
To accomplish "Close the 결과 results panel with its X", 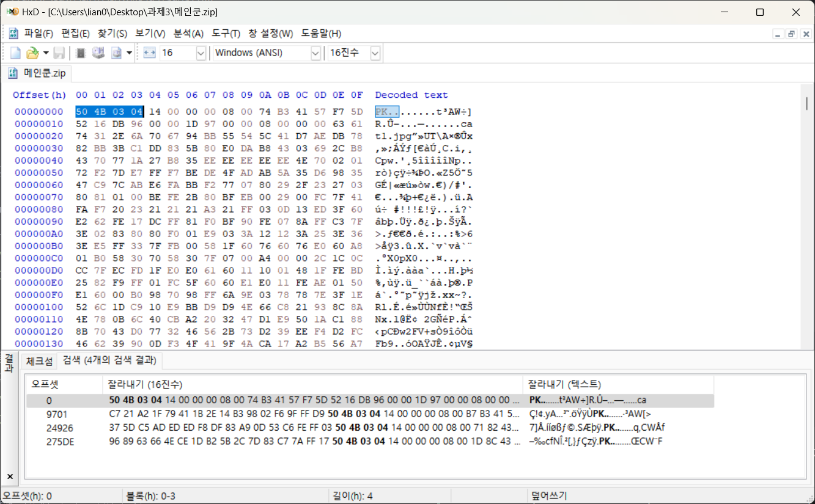I will pos(9,475).
